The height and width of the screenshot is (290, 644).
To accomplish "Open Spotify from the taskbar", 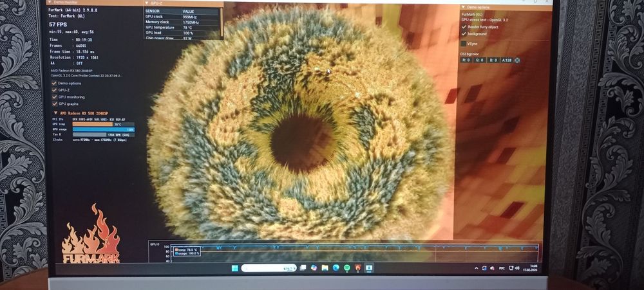I will tap(347, 268).
